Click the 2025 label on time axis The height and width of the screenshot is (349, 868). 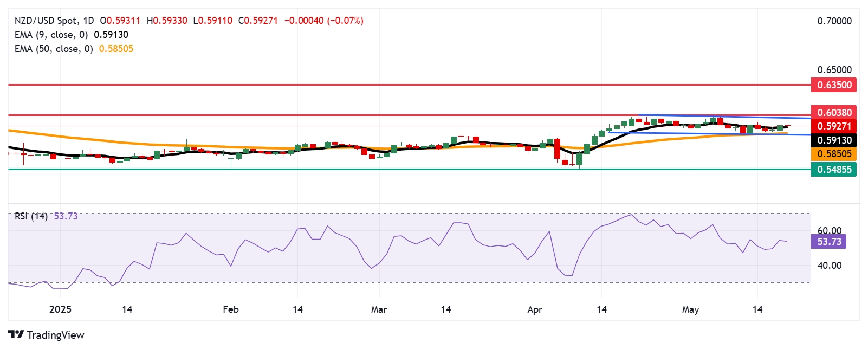(60, 309)
